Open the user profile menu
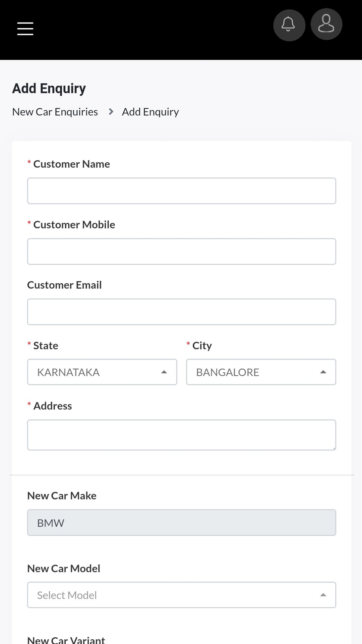 [326, 24]
